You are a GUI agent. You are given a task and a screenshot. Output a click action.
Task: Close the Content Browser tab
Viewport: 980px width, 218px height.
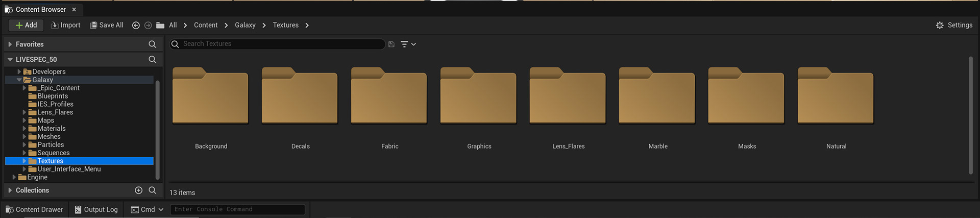pos(74,9)
